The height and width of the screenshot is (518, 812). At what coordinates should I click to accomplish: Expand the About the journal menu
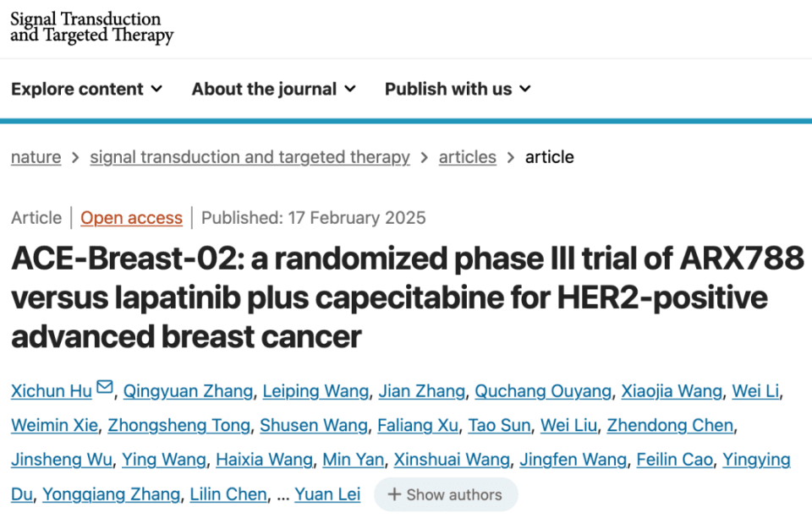274,89
